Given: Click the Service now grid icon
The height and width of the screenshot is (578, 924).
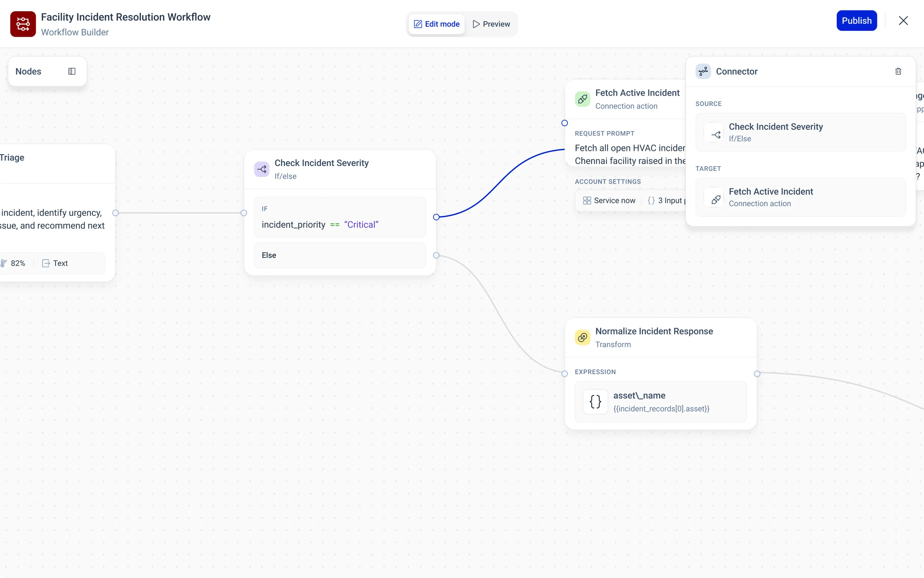Looking at the screenshot, I should 587,200.
